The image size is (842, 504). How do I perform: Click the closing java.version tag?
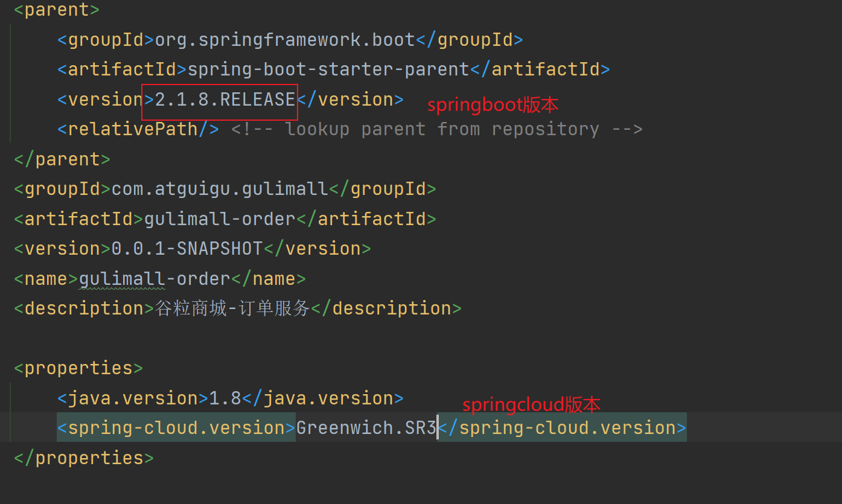(323, 398)
